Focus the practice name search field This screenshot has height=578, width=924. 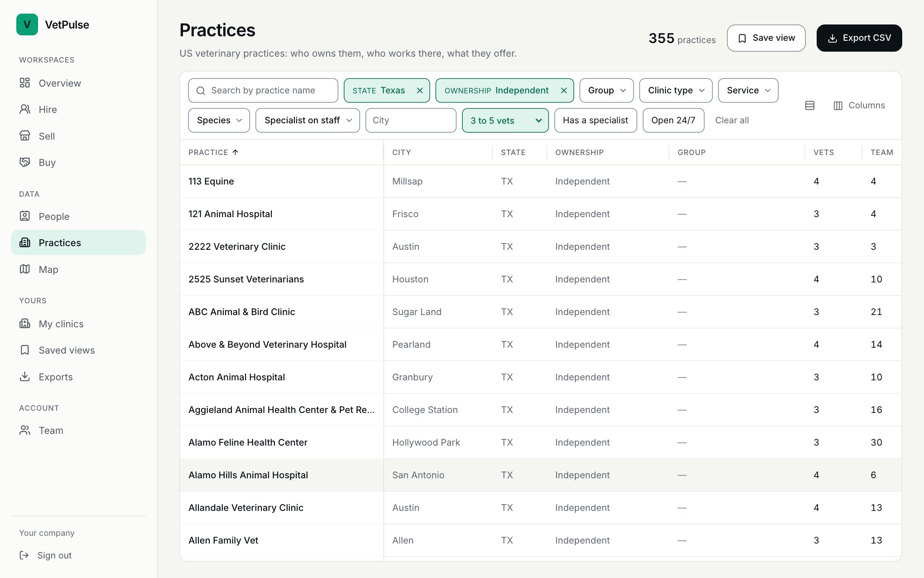pyautogui.click(x=263, y=91)
